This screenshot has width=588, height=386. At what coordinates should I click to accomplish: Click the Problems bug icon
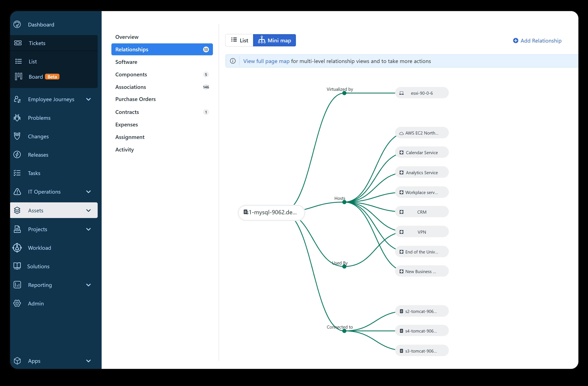click(17, 118)
